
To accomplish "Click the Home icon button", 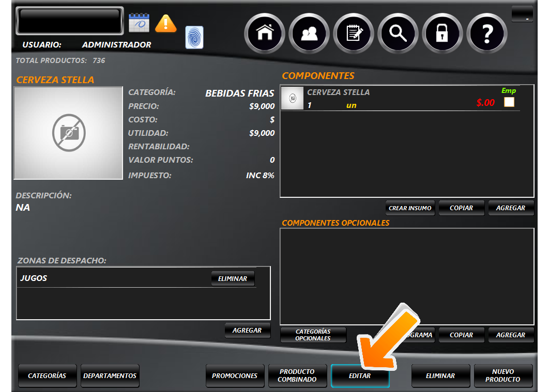I will point(265,34).
